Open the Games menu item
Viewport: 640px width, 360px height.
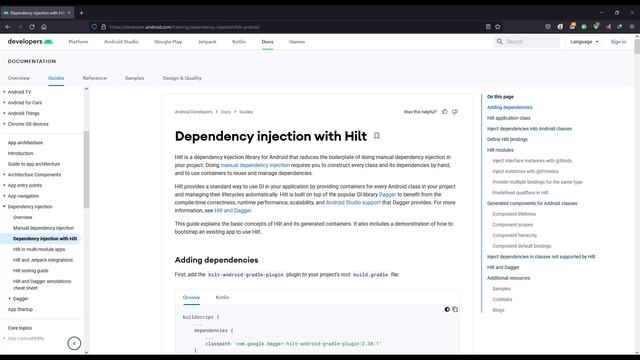tap(297, 42)
